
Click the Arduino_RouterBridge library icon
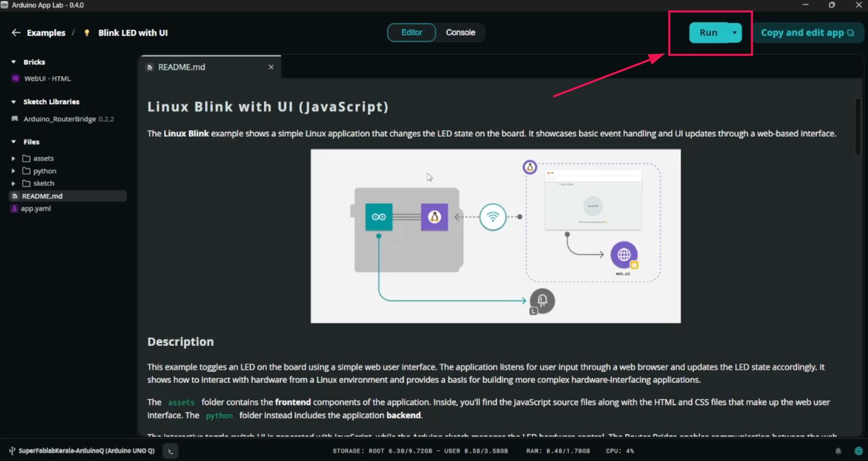(15, 119)
